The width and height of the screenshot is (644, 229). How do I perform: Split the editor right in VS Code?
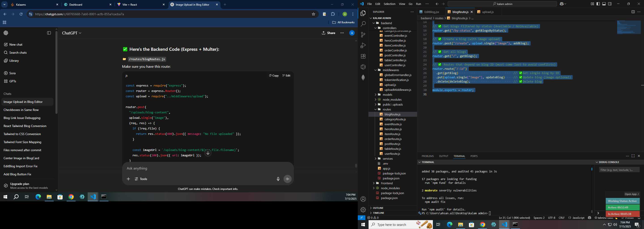(x=633, y=12)
